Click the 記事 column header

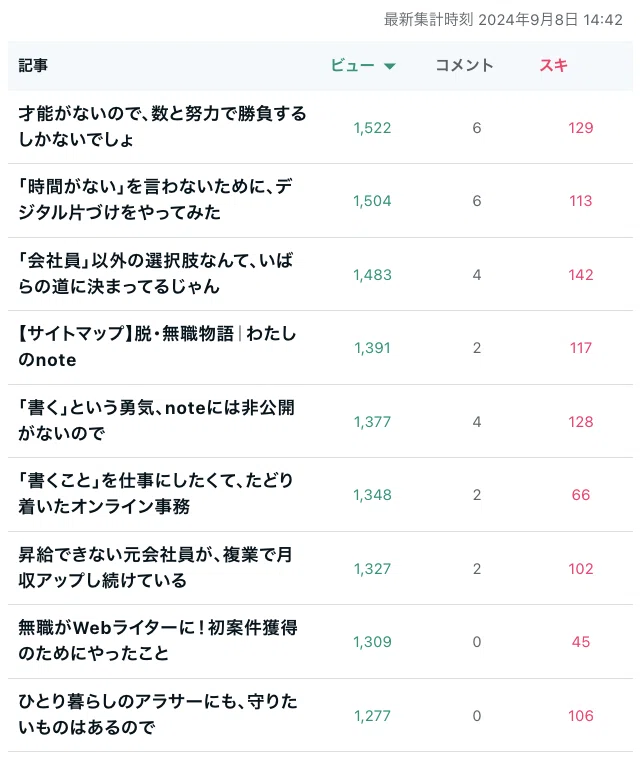pyautogui.click(x=33, y=65)
